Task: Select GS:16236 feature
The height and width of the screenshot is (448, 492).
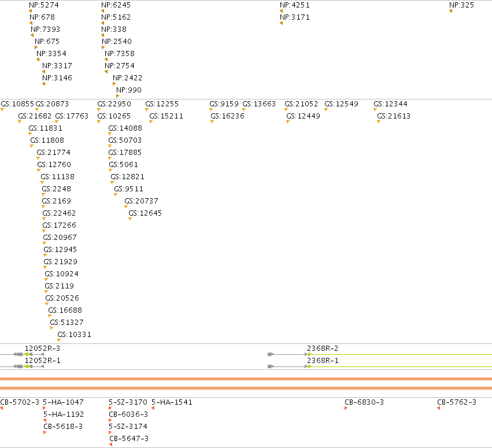Action: point(227,116)
